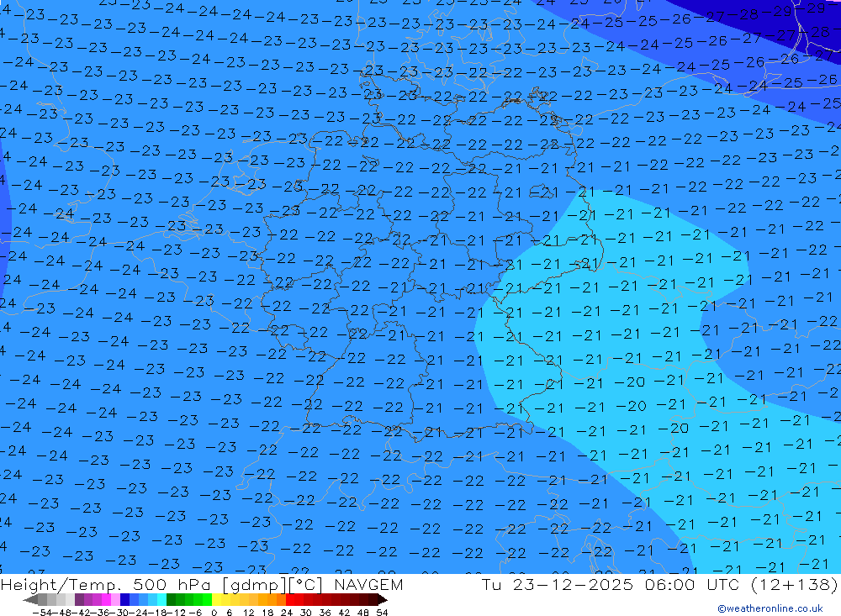Pick the yellow swatch at 0 on the legend
This screenshot has width=841, height=616.
(216, 600)
